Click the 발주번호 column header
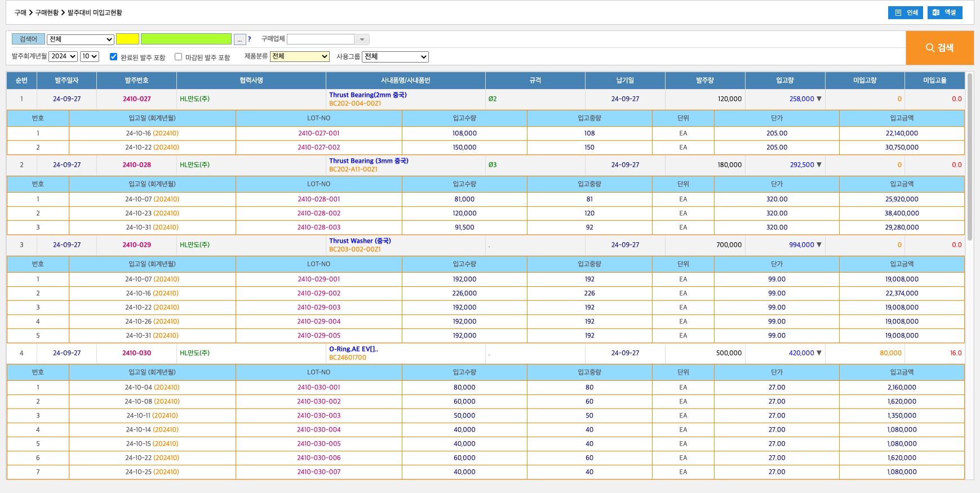This screenshot has width=980, height=493. pyautogui.click(x=136, y=81)
